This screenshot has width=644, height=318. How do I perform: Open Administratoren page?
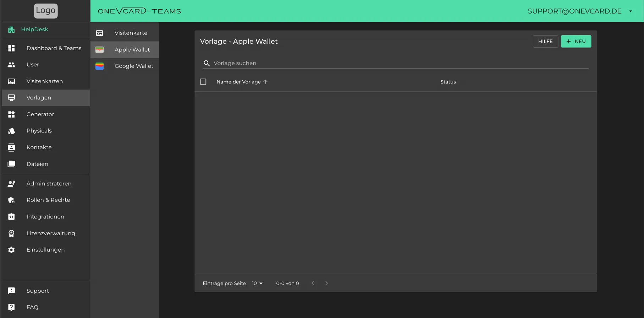click(x=46, y=184)
